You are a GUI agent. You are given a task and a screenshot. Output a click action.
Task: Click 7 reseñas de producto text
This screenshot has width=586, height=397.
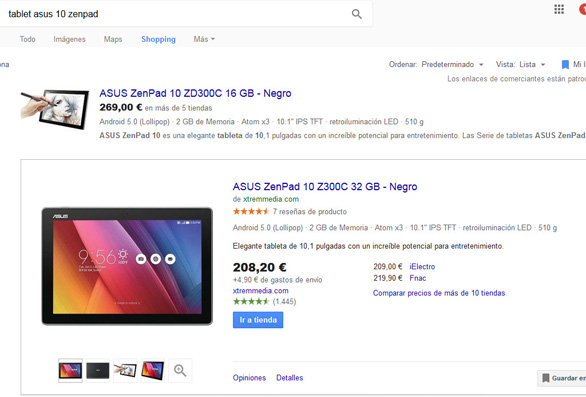pos(309,212)
